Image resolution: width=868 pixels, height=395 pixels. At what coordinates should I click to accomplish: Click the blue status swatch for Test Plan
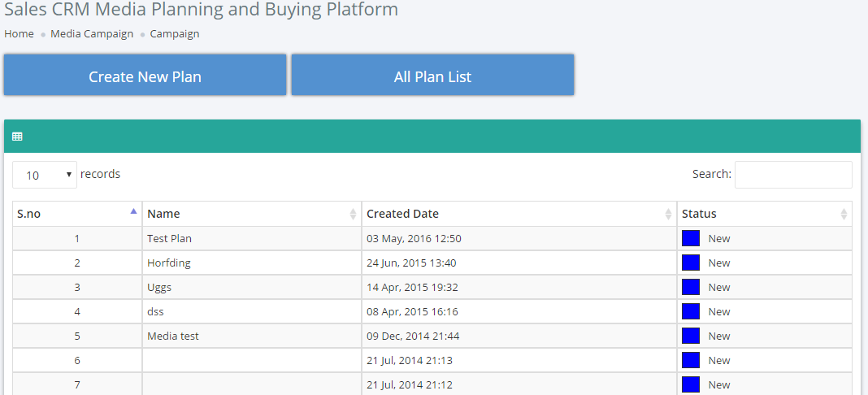[x=691, y=238]
